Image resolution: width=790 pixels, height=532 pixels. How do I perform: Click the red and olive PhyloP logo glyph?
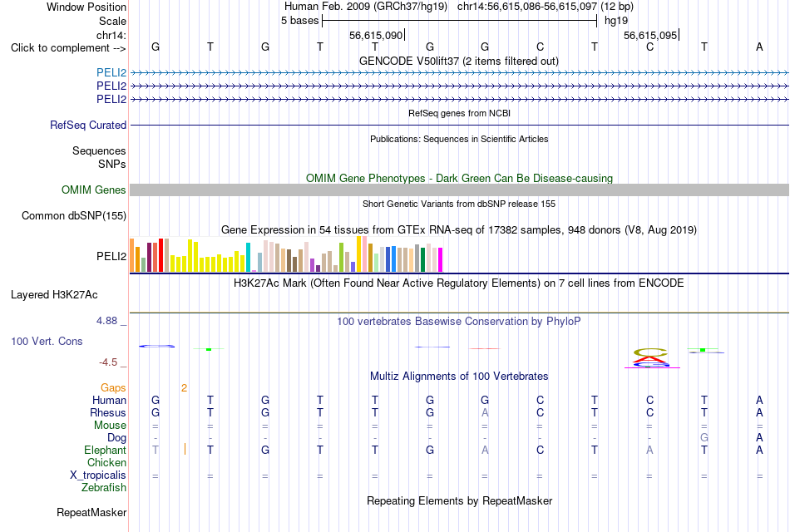651,357
